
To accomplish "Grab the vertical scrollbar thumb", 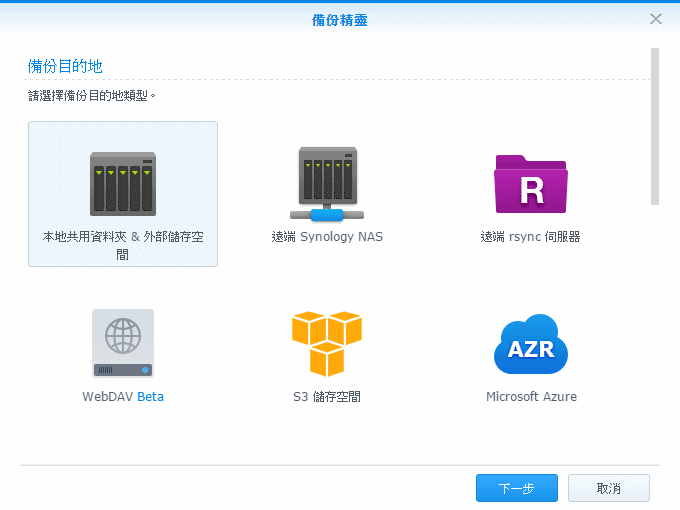I will (655, 125).
